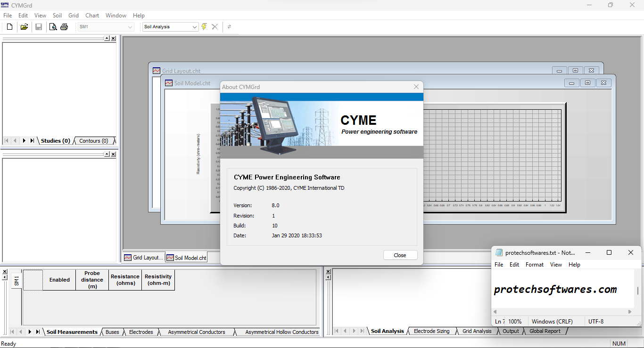The width and height of the screenshot is (644, 348).
Task: Click the 100% zoom status in Notepad
Action: (515, 322)
